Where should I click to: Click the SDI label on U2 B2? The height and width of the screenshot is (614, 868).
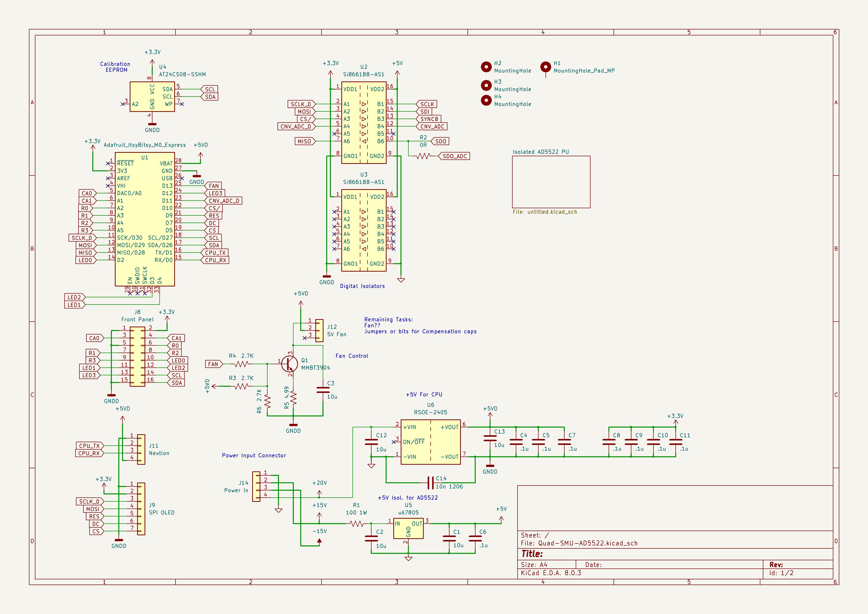pos(424,111)
